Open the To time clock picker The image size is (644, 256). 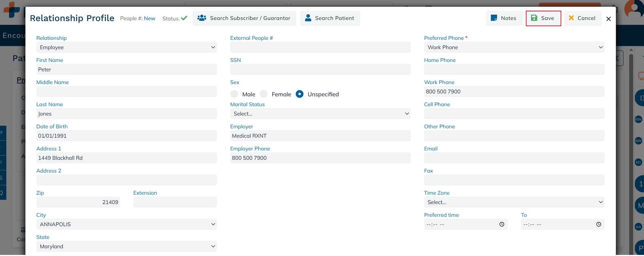click(598, 224)
